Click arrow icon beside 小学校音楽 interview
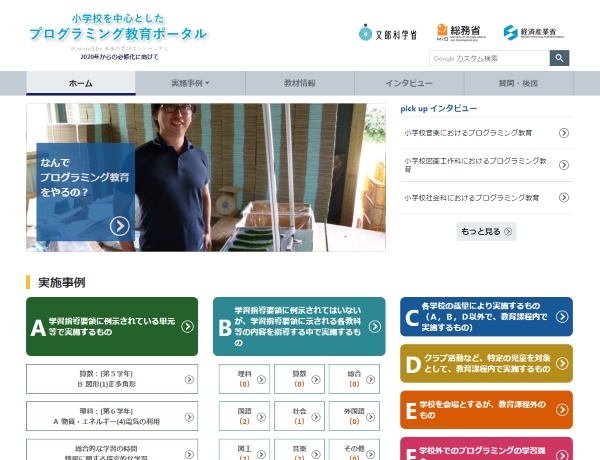This screenshot has width=600, height=460. coord(564,133)
